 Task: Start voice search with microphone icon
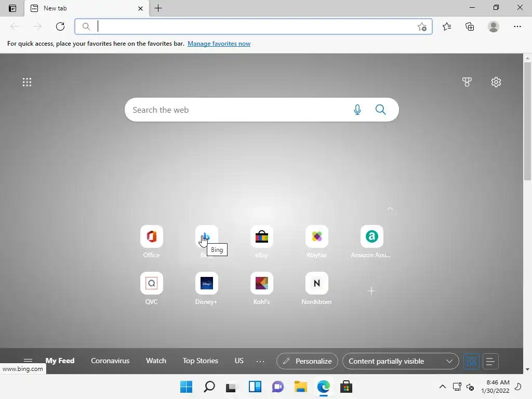[357, 110]
